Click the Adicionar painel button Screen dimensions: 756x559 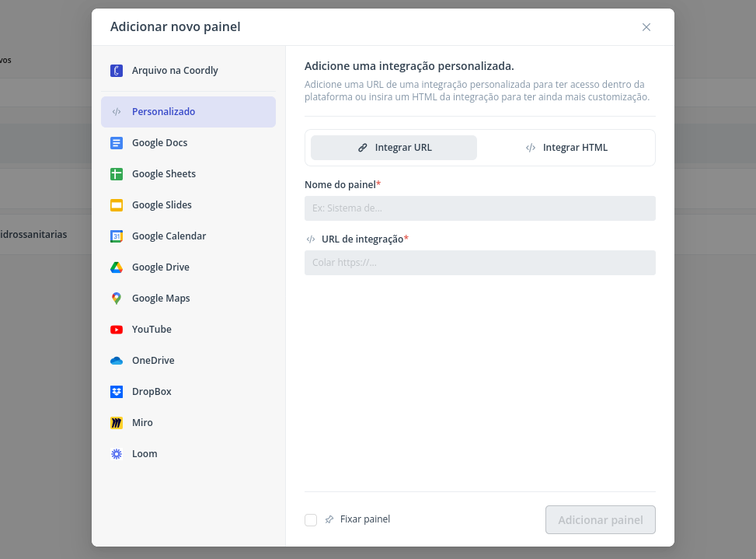click(601, 520)
